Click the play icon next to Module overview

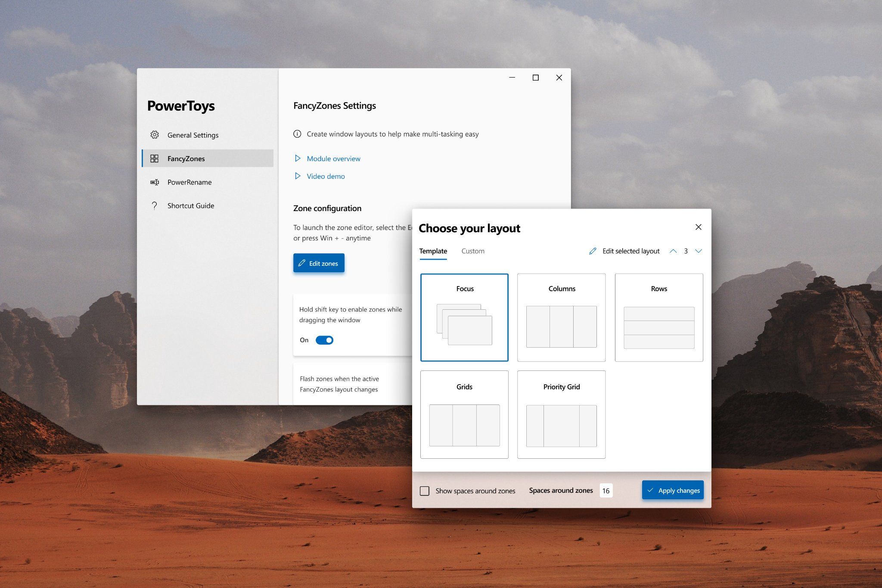[x=297, y=159]
